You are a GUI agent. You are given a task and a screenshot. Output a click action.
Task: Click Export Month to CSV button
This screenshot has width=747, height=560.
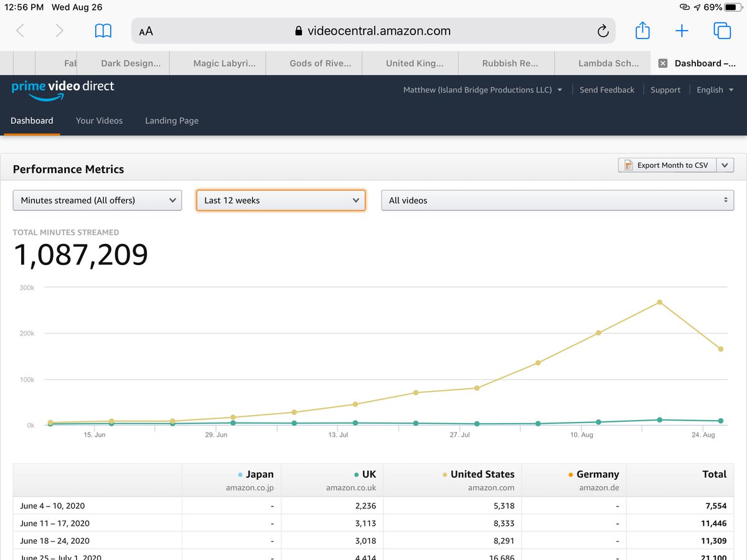coord(667,166)
